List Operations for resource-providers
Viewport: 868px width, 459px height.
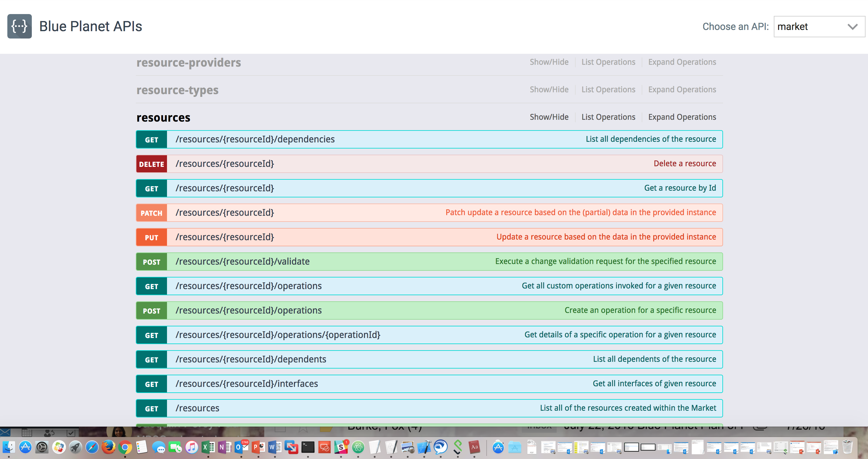[608, 62]
